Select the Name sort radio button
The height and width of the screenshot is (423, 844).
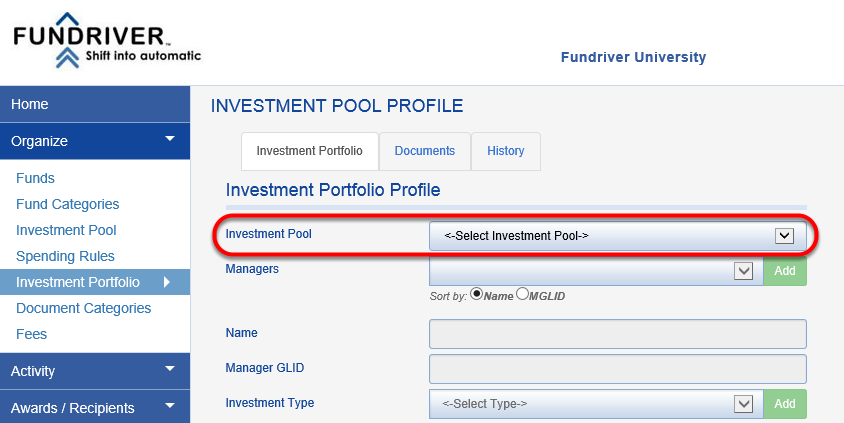(x=476, y=294)
